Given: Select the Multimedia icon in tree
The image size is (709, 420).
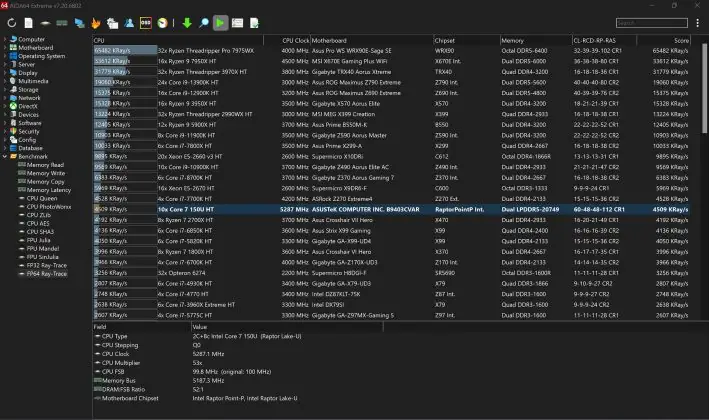Looking at the screenshot, I should [x=13, y=81].
